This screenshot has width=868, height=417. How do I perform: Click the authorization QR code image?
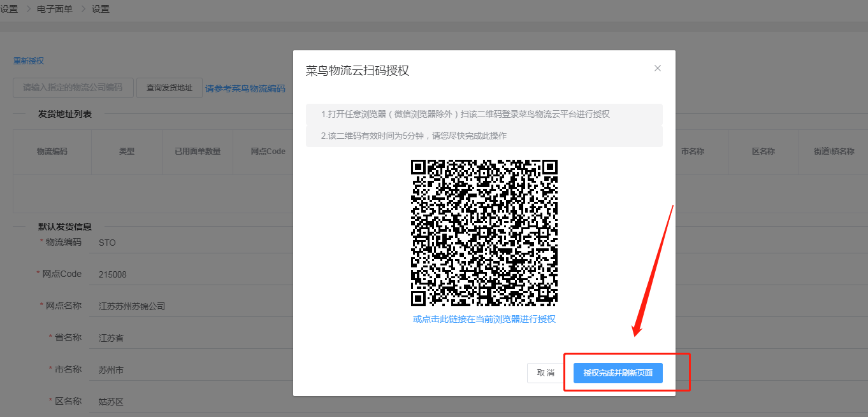pos(484,233)
